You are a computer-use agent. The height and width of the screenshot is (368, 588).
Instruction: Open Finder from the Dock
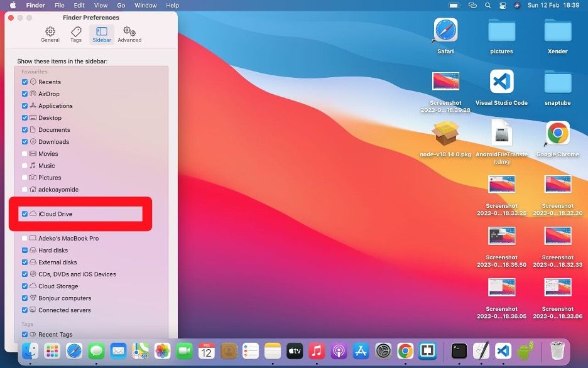tap(30, 351)
